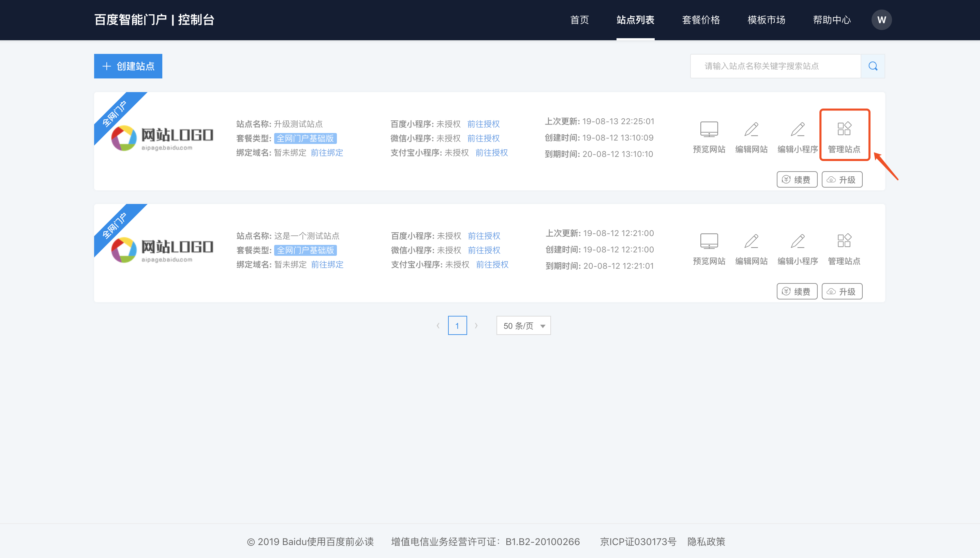
Task: Open 预览网站 for 升级测试站点
Action: (x=709, y=137)
